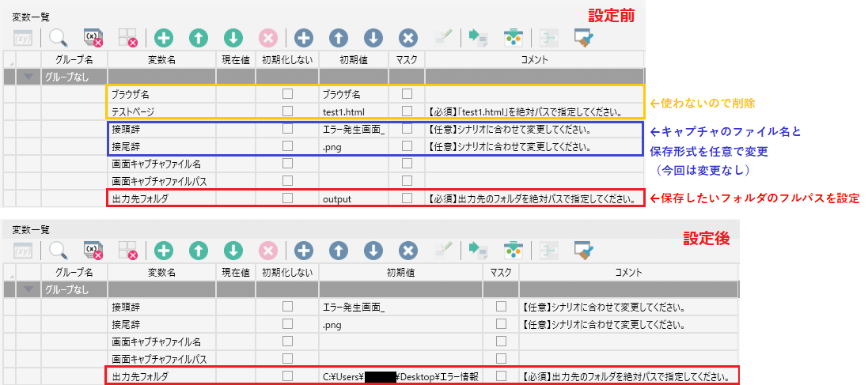Toggle マスク checkbox for 出力先フォルダ in 設定前
Image resolution: width=868 pixels, height=385 pixels.
click(x=407, y=198)
